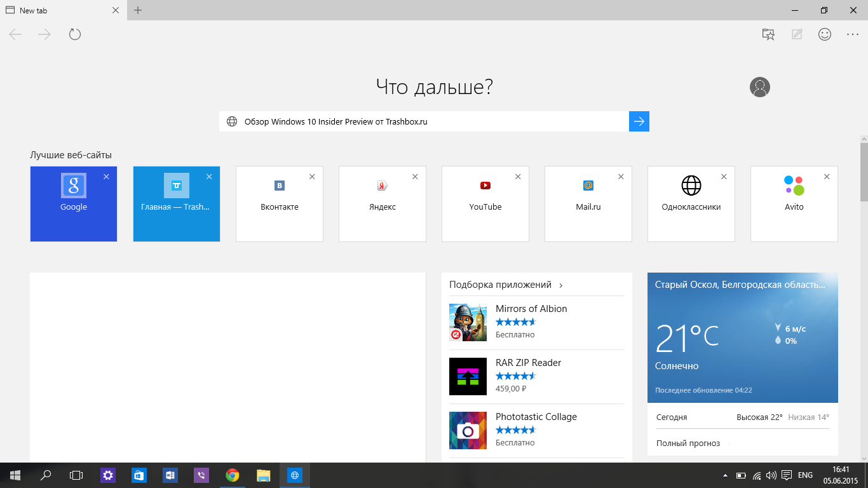
Task: Open the Hub favorites icon
Action: tap(768, 34)
